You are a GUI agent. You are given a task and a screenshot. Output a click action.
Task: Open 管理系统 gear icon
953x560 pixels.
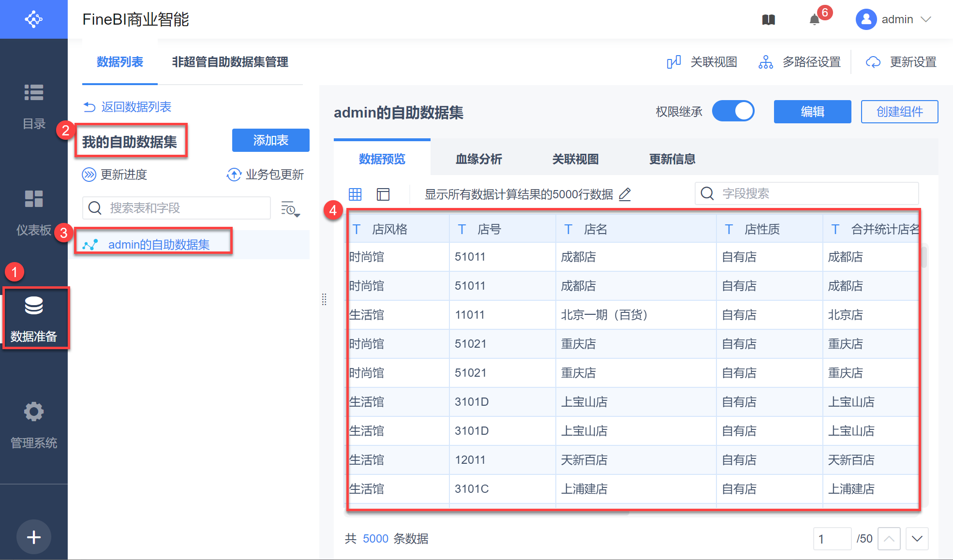tap(34, 412)
